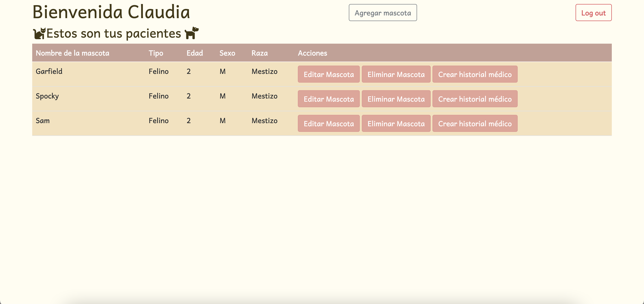Screen dimensions: 644x304
Task: Select Eliminar Mascota for Garfield
Action: click(396, 74)
